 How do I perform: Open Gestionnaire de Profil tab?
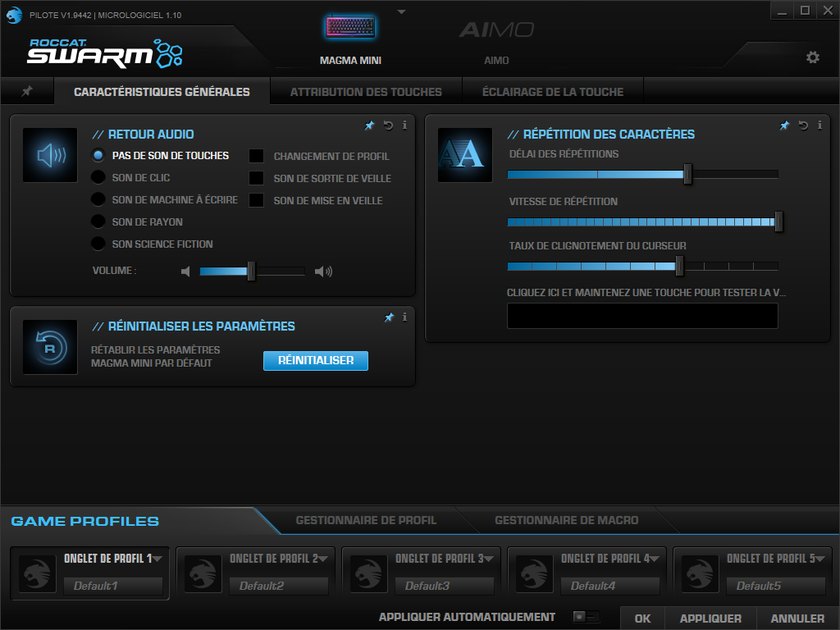pyautogui.click(x=366, y=520)
